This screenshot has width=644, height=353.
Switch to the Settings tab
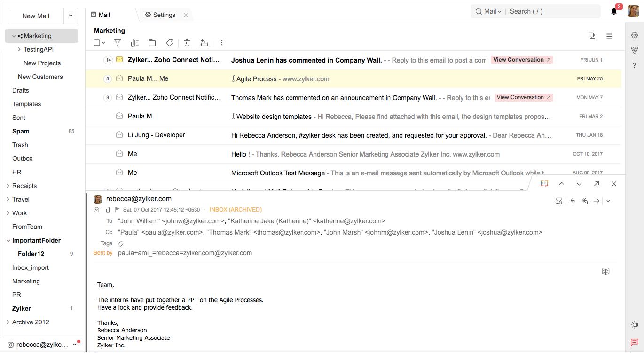point(164,15)
